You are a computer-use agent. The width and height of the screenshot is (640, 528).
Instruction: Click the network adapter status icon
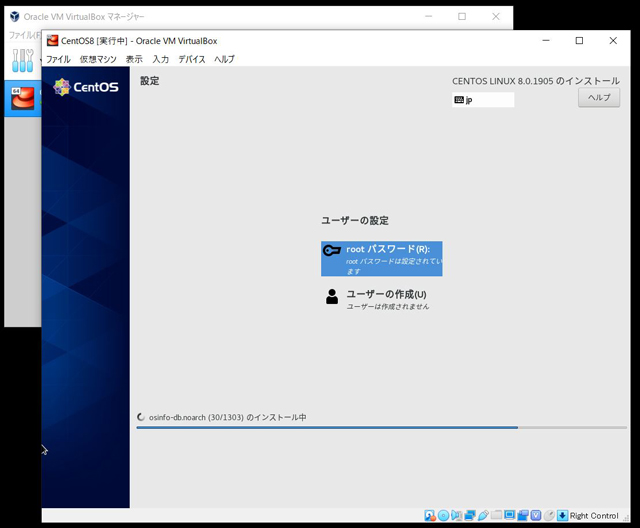[470, 516]
